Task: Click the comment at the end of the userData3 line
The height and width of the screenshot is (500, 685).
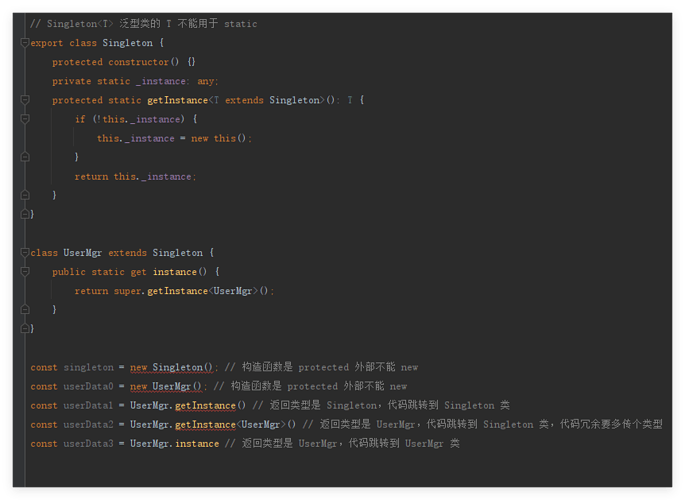Action: pos(342,444)
